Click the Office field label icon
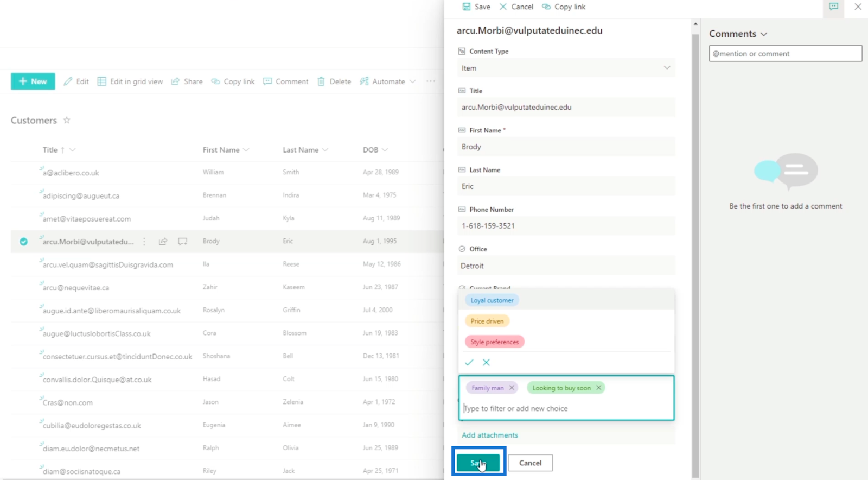The height and width of the screenshot is (480, 868). (x=462, y=249)
